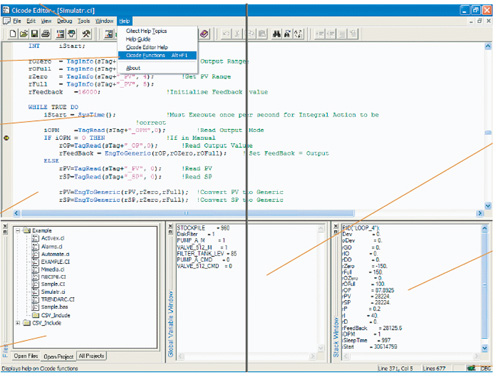Click the Stack Window scroll up arrow
Viewport: 500px width, 377px height.
click(484, 229)
